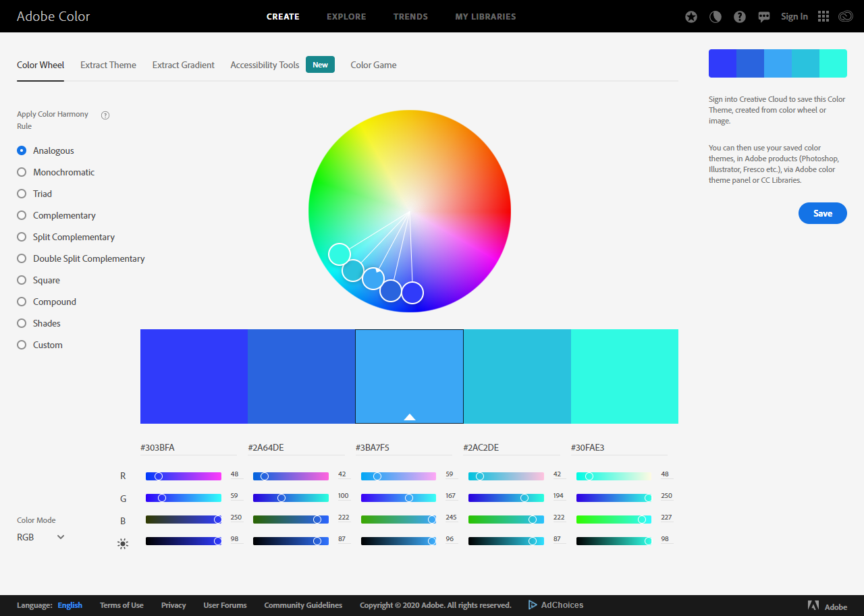Toggle the dark theme moon icon

715,17
